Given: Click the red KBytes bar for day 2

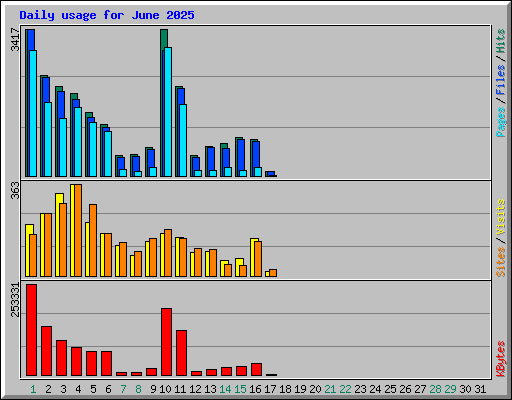Looking at the screenshot, I should [47, 351].
